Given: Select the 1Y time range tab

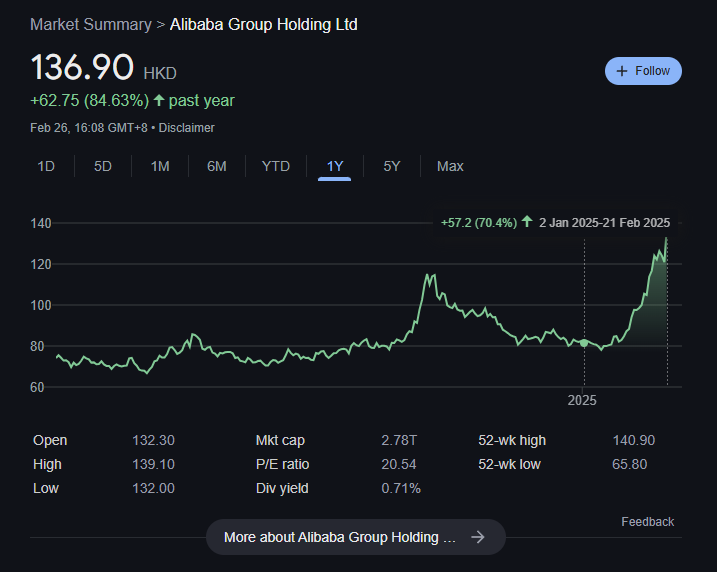Looking at the screenshot, I should (x=335, y=166).
